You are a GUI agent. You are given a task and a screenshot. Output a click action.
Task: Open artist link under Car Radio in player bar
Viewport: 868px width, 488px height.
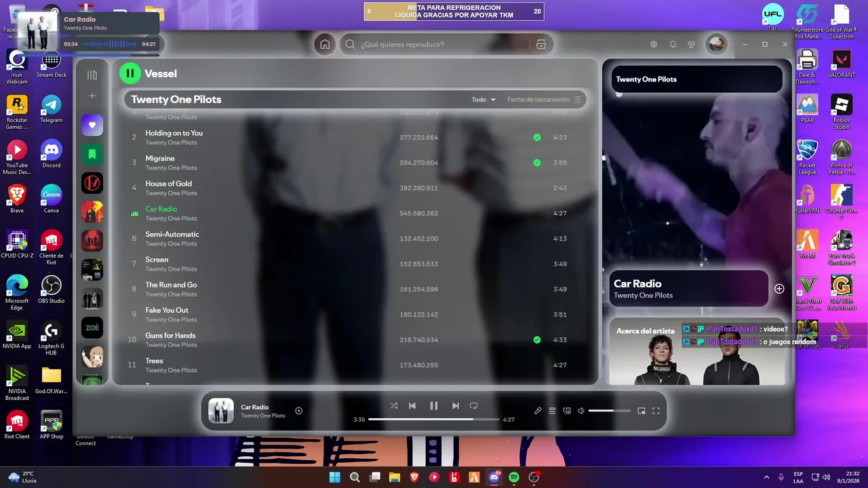(x=263, y=415)
